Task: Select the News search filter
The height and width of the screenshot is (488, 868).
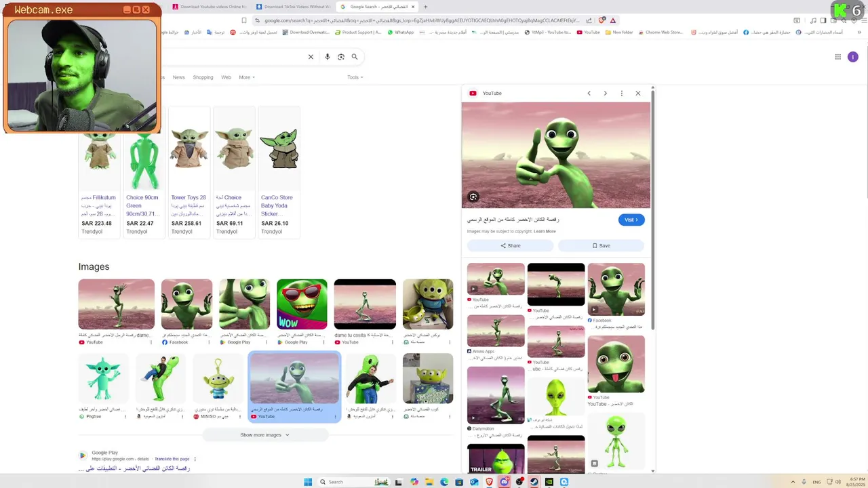Action: coord(178,77)
